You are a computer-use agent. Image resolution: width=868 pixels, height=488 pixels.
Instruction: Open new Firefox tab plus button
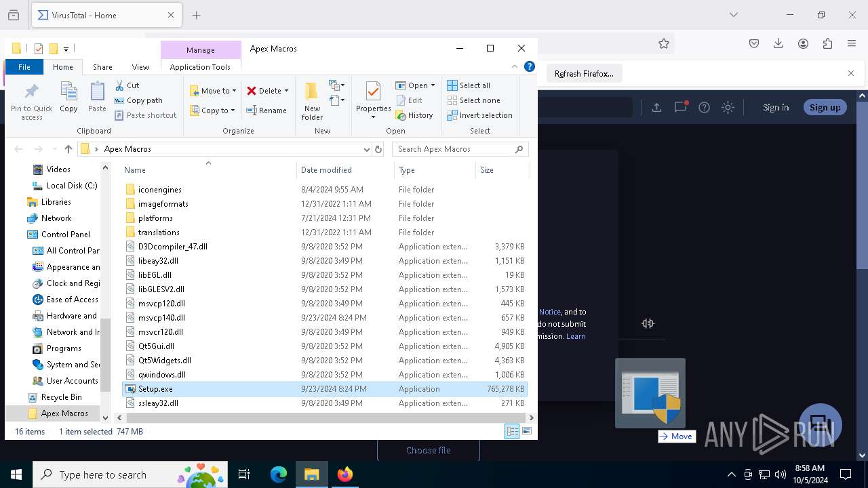197,15
